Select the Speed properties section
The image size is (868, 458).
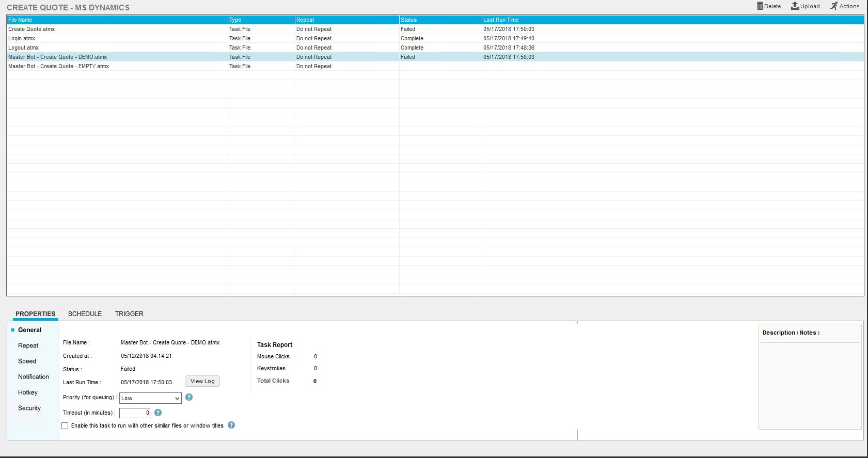27,361
